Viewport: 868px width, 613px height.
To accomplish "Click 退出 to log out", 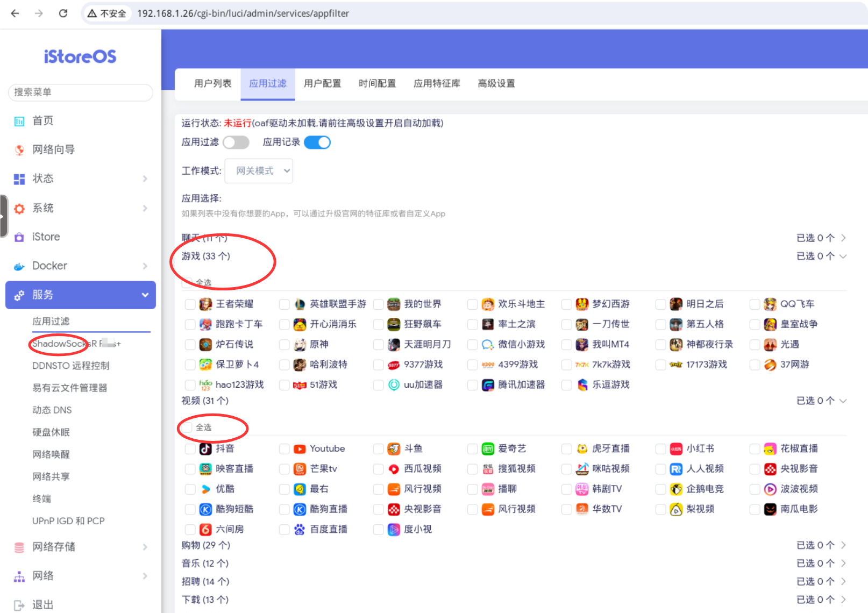I will pyautogui.click(x=43, y=603).
